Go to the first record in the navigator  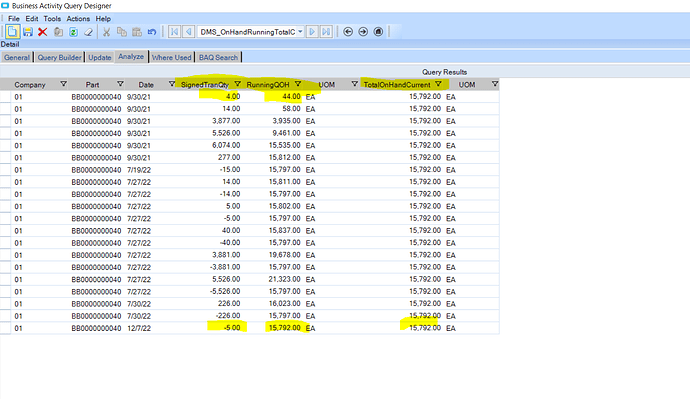(x=174, y=32)
